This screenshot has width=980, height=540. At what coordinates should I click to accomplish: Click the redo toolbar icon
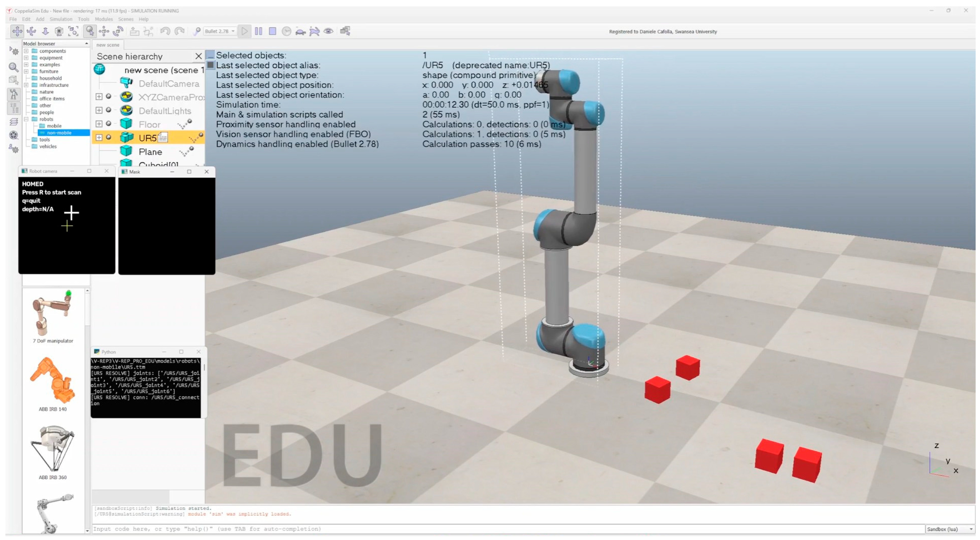pos(179,31)
